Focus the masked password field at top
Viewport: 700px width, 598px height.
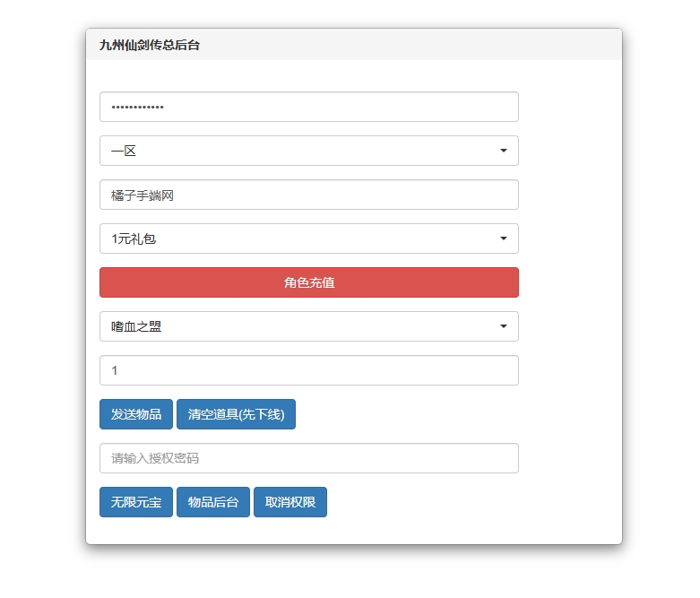(x=309, y=107)
